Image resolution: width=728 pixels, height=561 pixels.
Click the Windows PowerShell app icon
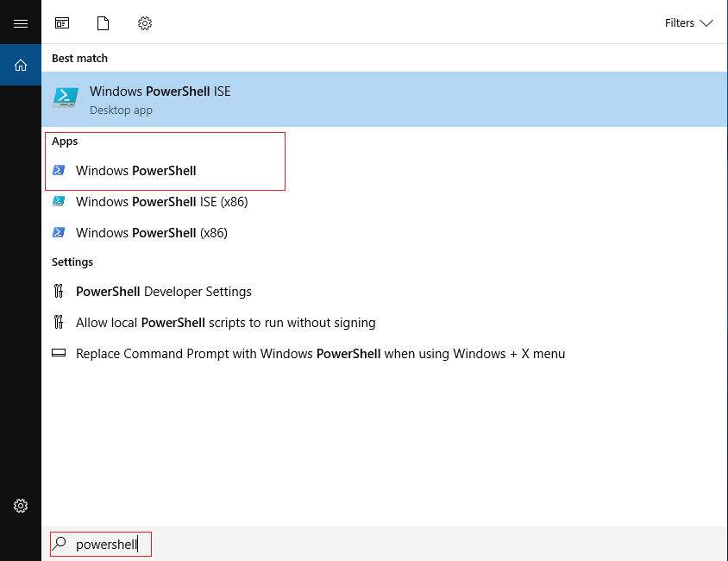pyautogui.click(x=59, y=170)
